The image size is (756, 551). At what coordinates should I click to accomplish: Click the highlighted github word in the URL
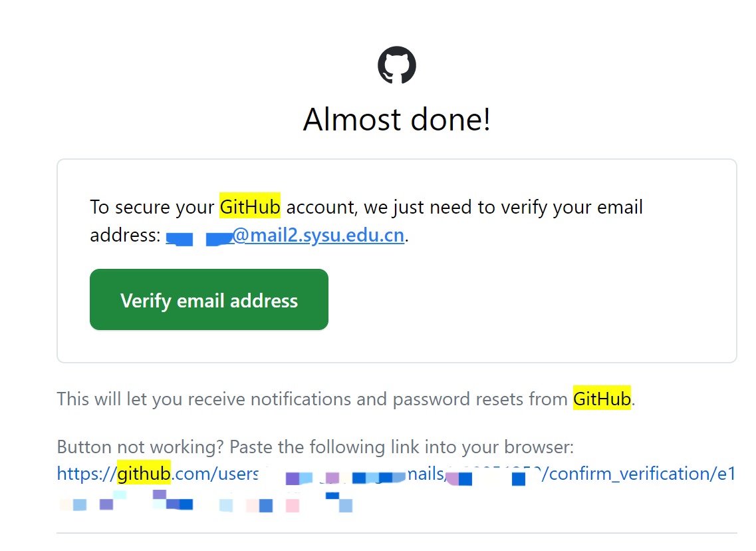[x=144, y=474]
